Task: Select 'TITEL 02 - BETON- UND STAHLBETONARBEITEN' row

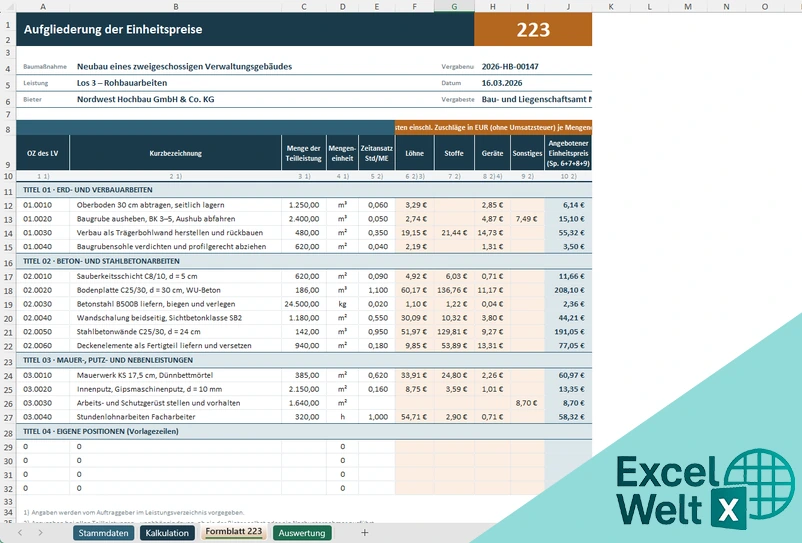Action: [304, 261]
